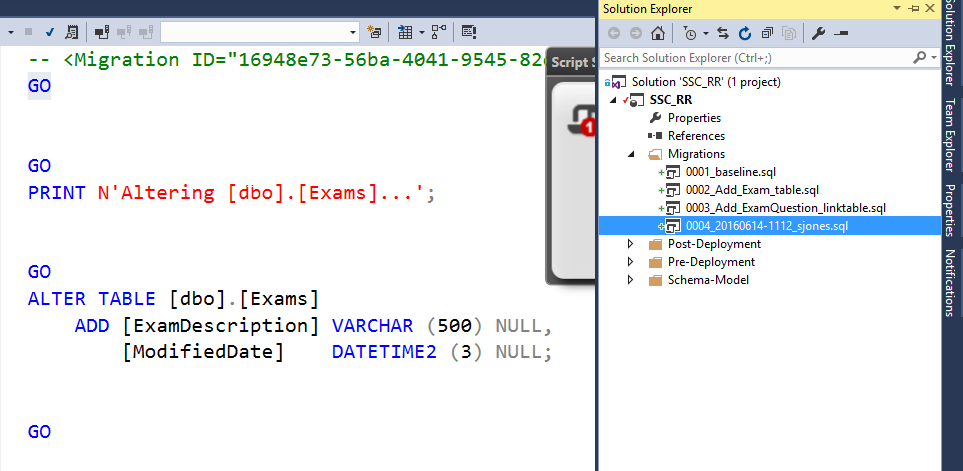Click the Pending Changes Filter clock icon
The height and width of the screenshot is (471, 963).
coord(691,33)
